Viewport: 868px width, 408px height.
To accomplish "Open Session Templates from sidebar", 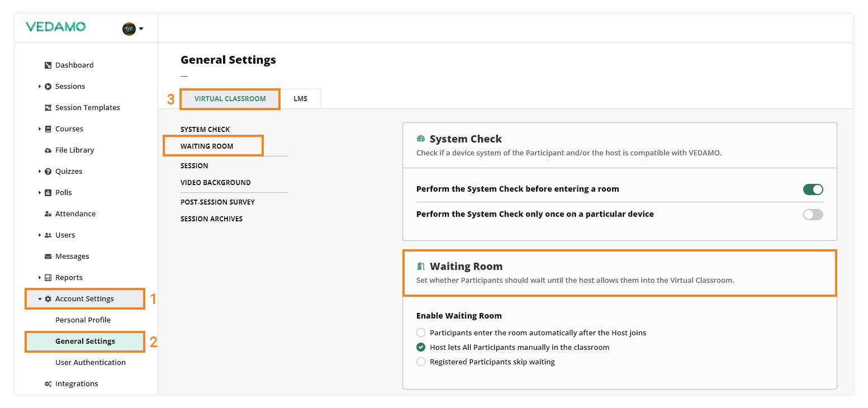I will point(88,108).
